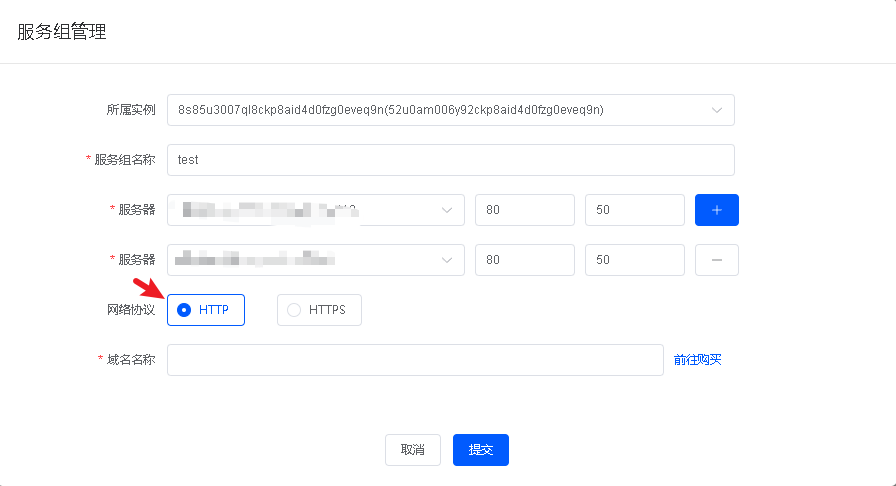Click the empty 域名名称 domain field
The height and width of the screenshot is (486, 896).
(415, 360)
